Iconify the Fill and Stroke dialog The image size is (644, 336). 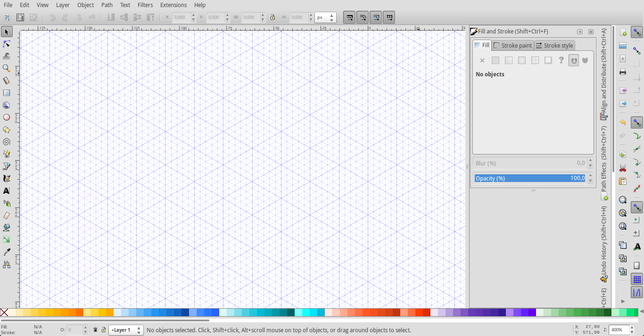tap(580, 32)
